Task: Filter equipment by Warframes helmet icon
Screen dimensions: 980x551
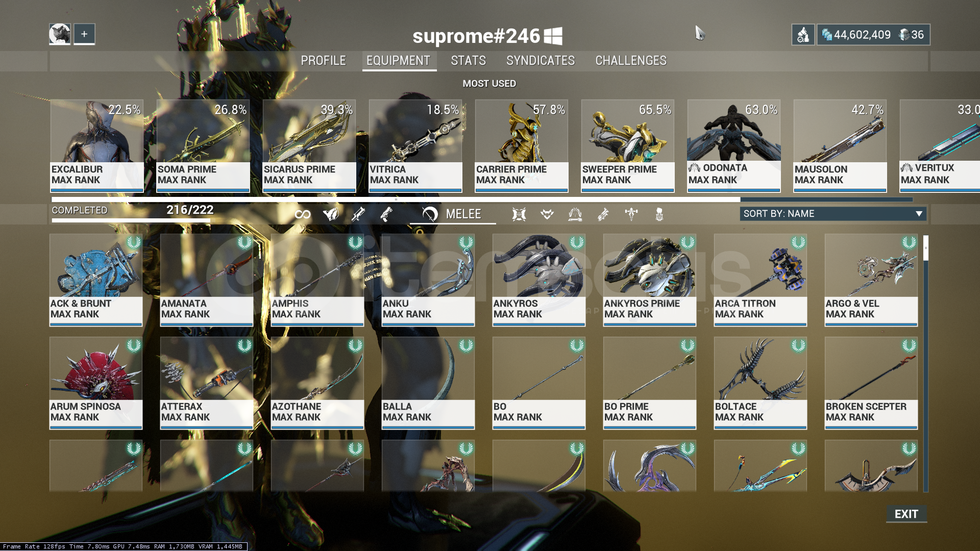Action: [x=331, y=214]
